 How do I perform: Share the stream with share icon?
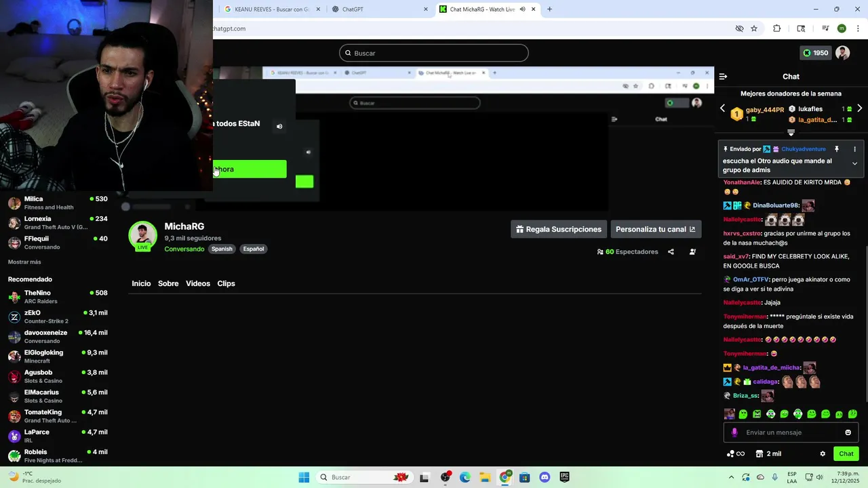coord(671,251)
